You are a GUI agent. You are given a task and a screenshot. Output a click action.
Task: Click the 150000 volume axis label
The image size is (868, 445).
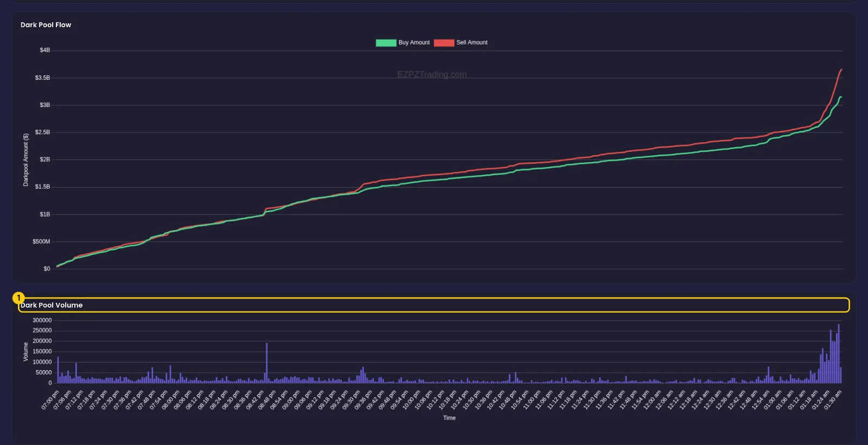(42, 352)
